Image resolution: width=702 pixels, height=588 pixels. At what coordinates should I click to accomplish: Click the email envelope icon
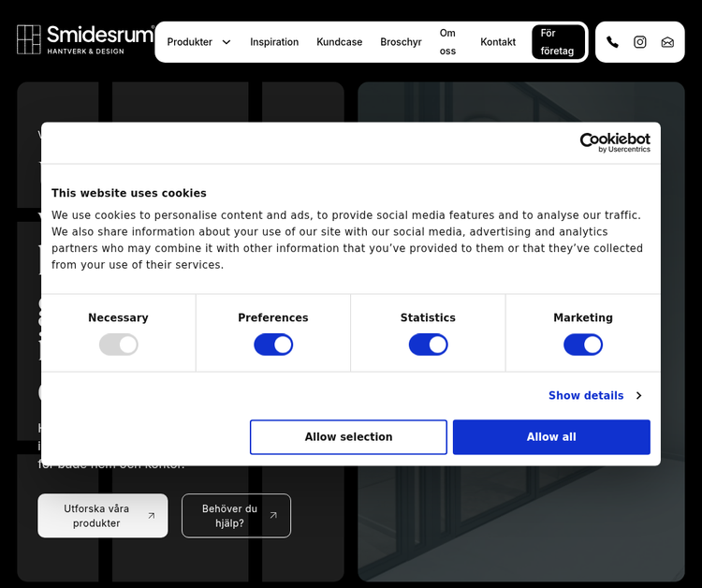click(x=667, y=42)
